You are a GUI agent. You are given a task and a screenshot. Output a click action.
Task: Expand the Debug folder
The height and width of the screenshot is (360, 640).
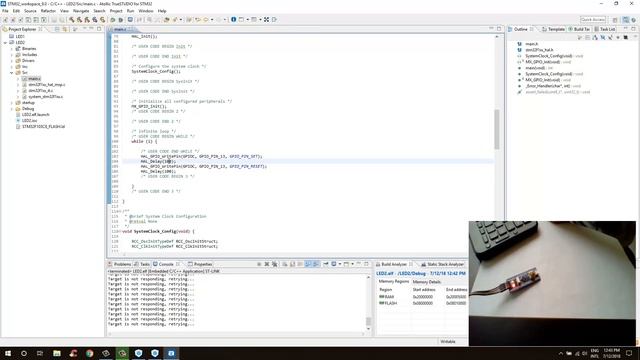point(12,109)
